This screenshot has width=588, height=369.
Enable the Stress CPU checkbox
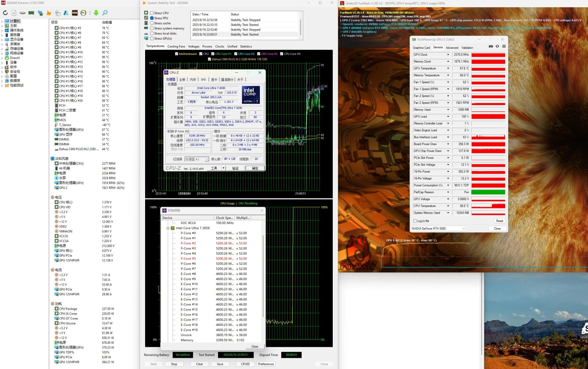pos(152,13)
